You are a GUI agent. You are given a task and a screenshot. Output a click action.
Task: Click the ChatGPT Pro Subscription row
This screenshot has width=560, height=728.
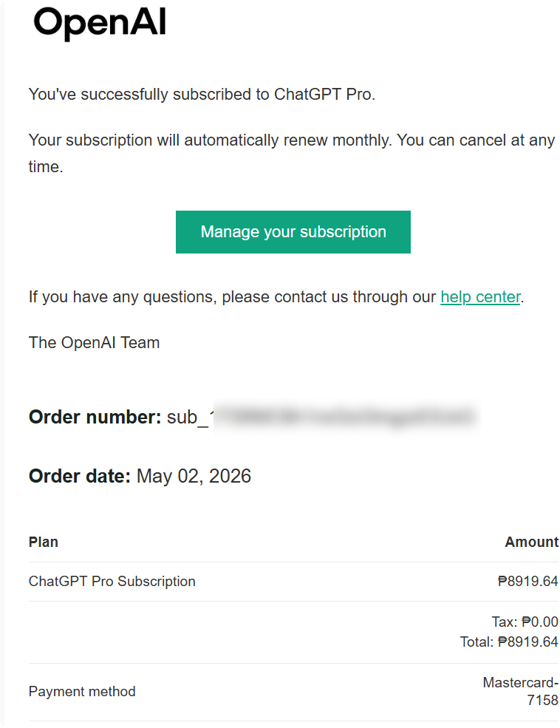293,581
